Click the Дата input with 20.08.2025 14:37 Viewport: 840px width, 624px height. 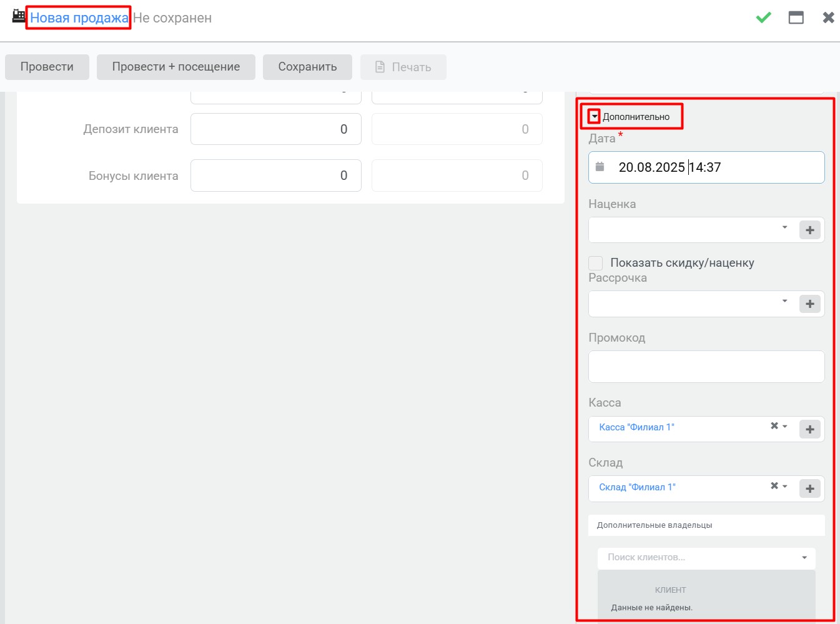pos(706,167)
